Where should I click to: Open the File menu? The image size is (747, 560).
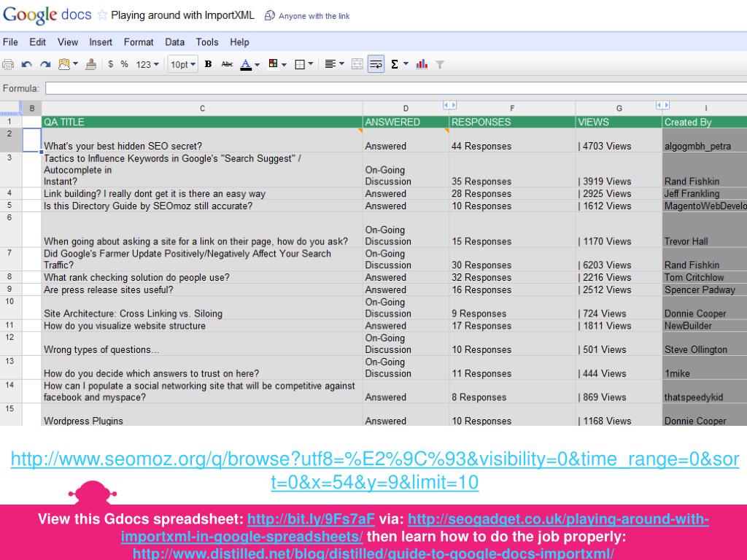10,42
